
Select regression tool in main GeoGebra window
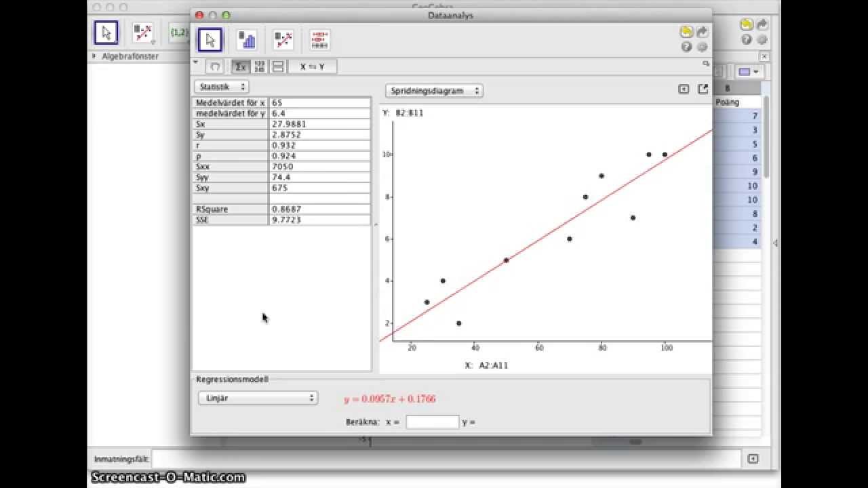[143, 33]
